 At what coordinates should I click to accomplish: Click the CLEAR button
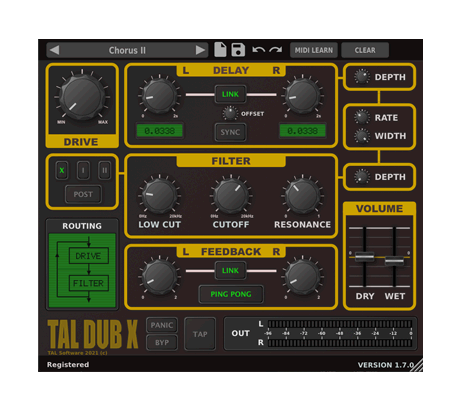[365, 50]
